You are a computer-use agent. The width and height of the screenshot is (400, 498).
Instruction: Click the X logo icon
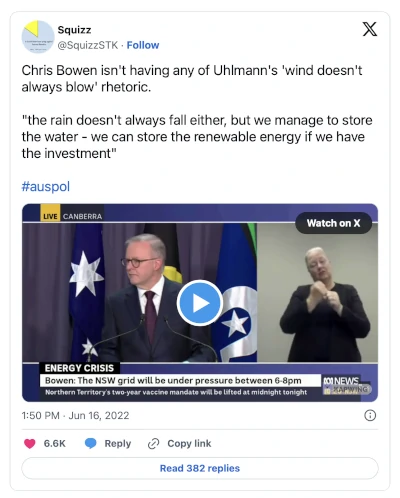370,29
